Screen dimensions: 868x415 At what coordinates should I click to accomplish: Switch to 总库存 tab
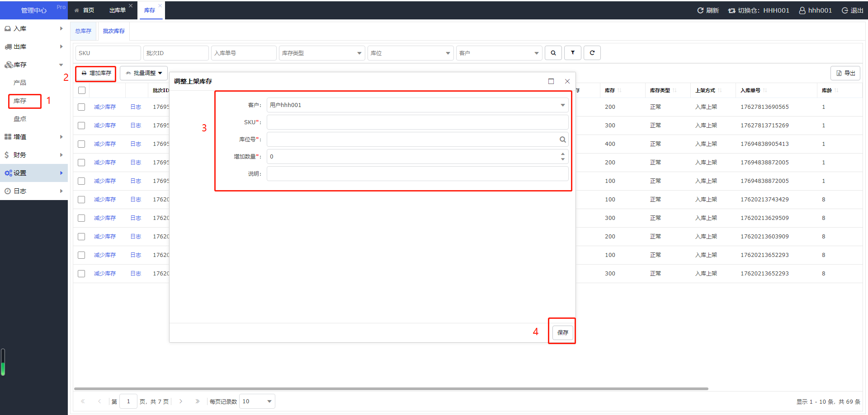83,31
